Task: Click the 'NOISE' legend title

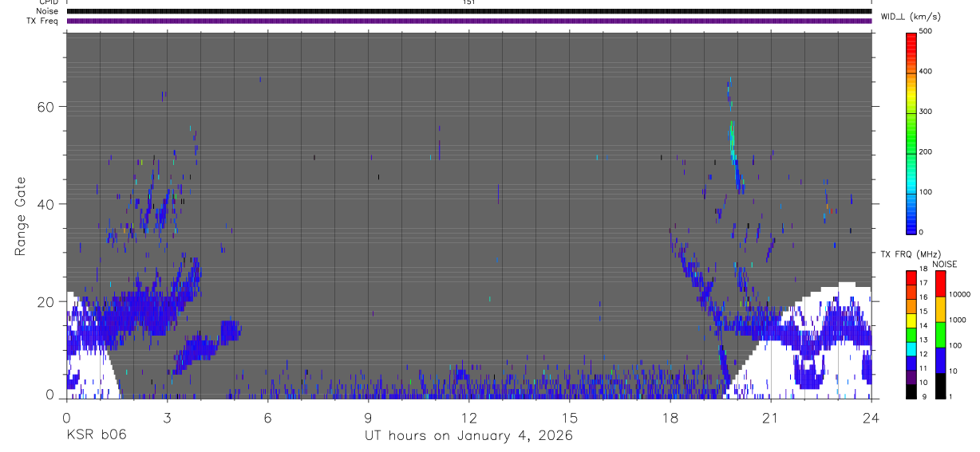Action: click(x=944, y=264)
